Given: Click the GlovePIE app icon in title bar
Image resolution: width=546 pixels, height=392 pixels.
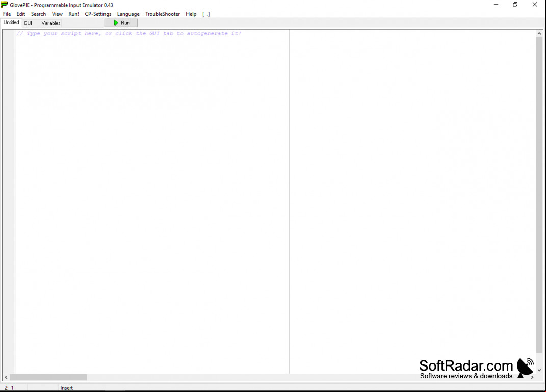Looking at the screenshot, I should [x=5, y=5].
